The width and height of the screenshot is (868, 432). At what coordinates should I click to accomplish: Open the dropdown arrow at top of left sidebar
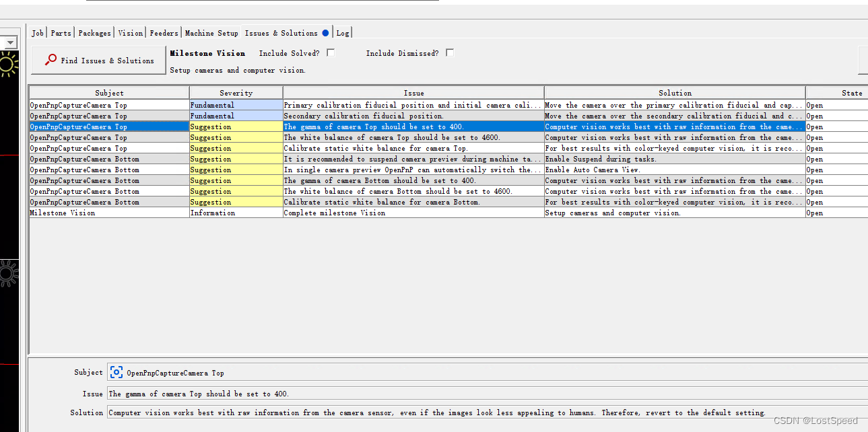[10, 41]
